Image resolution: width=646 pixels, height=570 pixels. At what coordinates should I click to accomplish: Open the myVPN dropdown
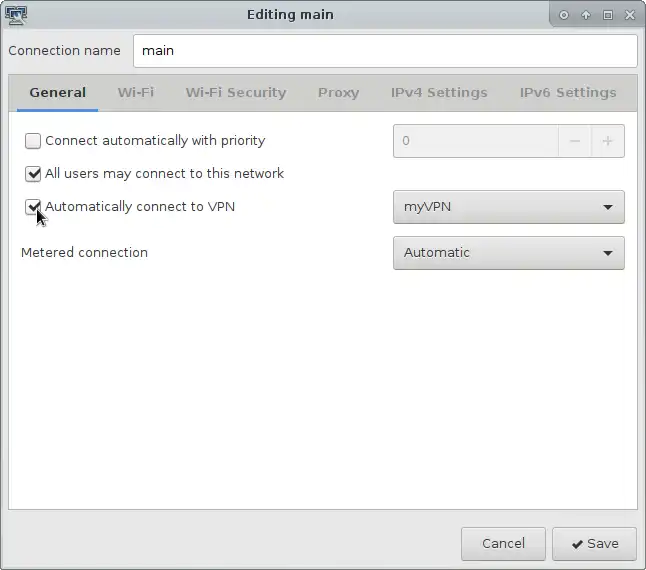[x=509, y=207]
